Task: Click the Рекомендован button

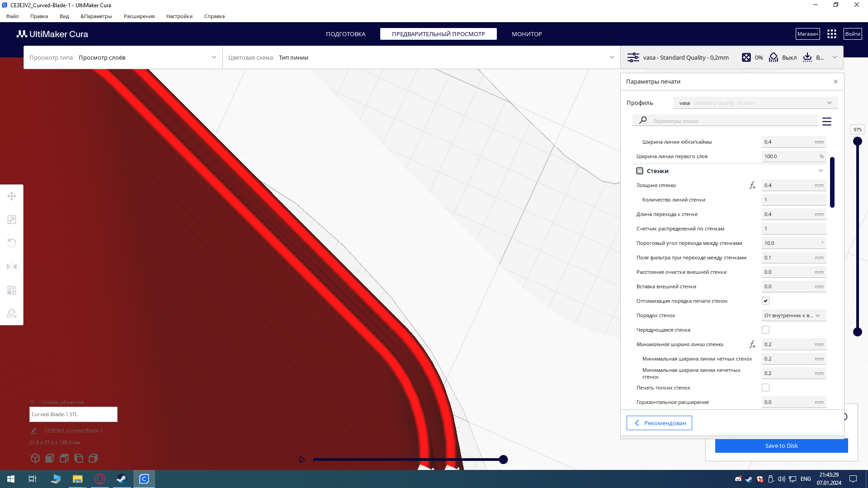Action: (659, 423)
